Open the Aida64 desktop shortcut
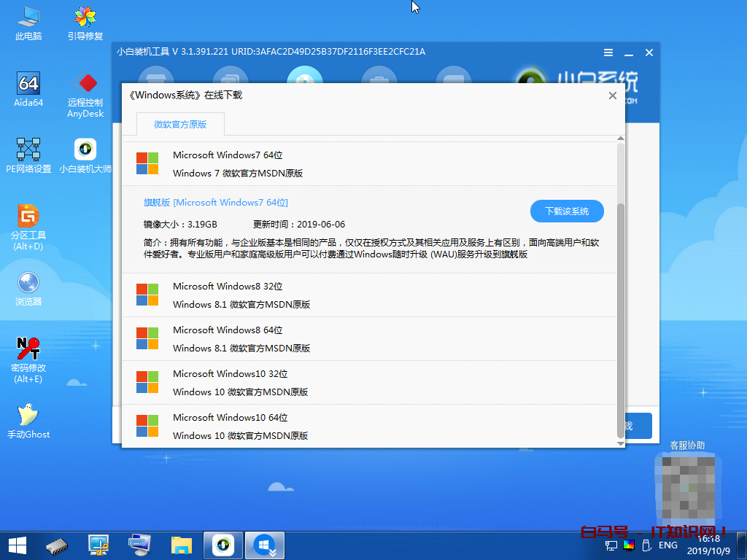Viewport: 747px width, 560px height. click(28, 87)
